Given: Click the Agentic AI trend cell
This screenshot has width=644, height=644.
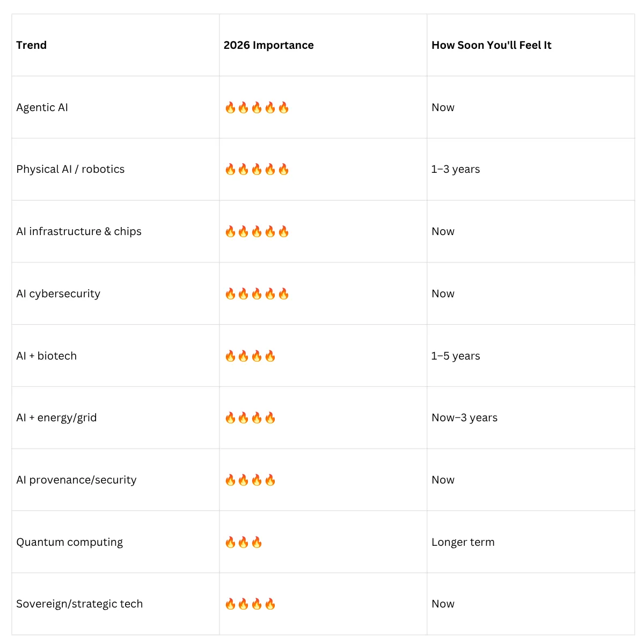Looking at the screenshot, I should coord(115,107).
